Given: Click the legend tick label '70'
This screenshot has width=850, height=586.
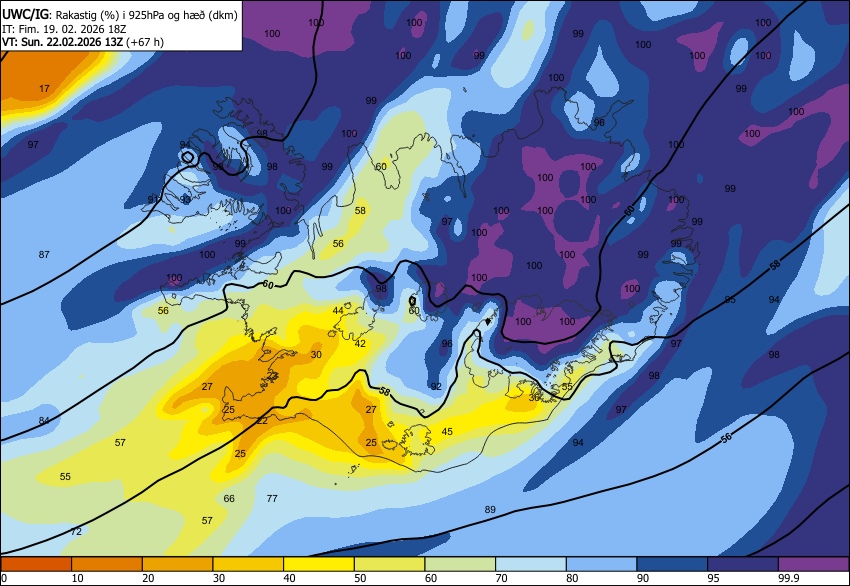Looking at the screenshot, I should coord(501,578).
